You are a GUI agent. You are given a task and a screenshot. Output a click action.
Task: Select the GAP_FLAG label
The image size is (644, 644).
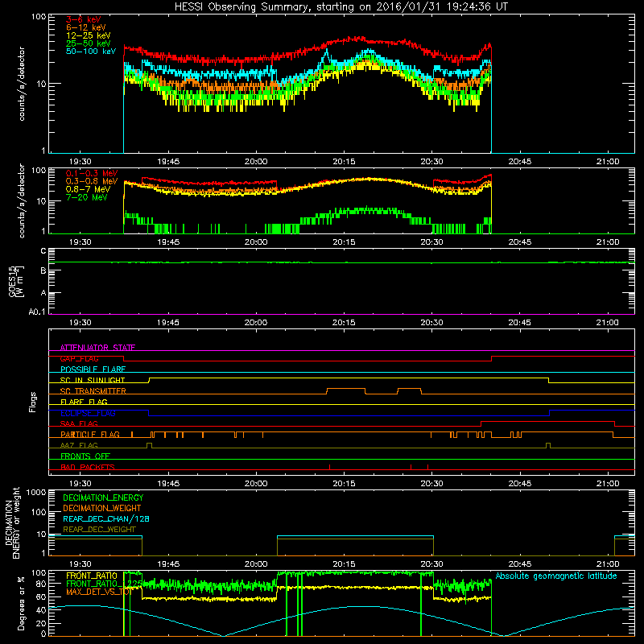point(79,359)
